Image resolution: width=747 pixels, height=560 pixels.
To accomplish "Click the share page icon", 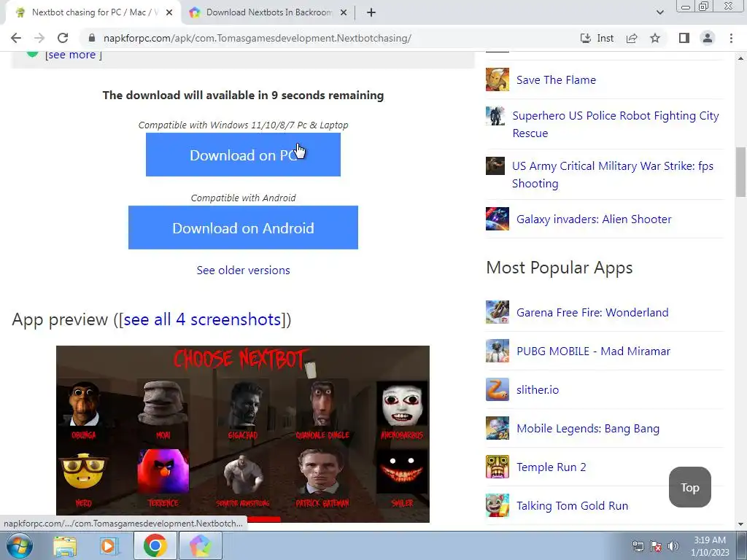I will [632, 38].
